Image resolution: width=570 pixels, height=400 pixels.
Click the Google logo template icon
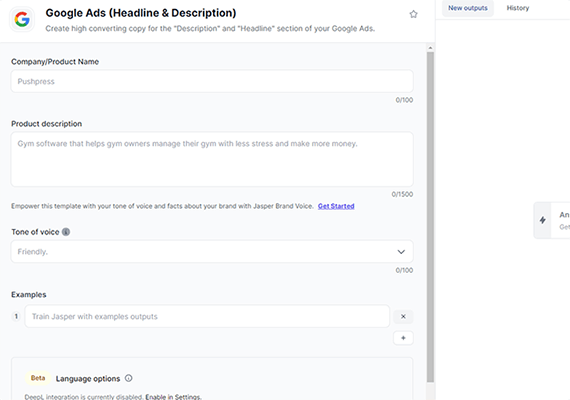[x=22, y=19]
